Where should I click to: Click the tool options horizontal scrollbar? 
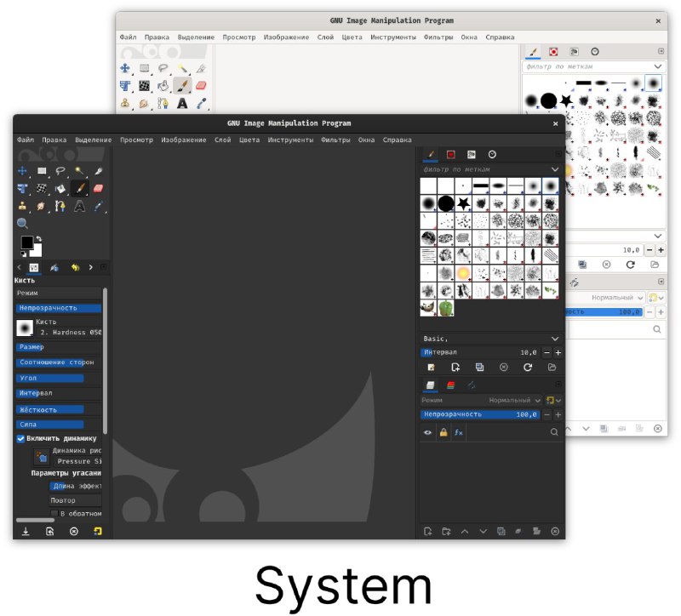click(35, 520)
